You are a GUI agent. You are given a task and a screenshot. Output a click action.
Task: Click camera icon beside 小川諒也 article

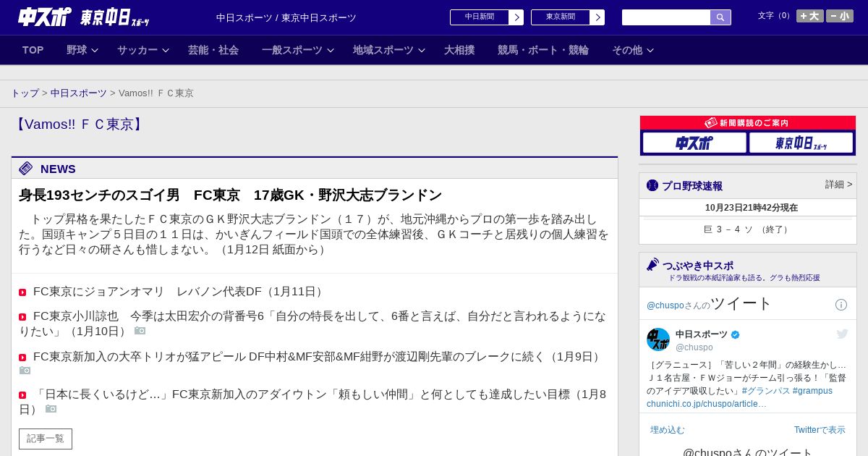tap(140, 331)
